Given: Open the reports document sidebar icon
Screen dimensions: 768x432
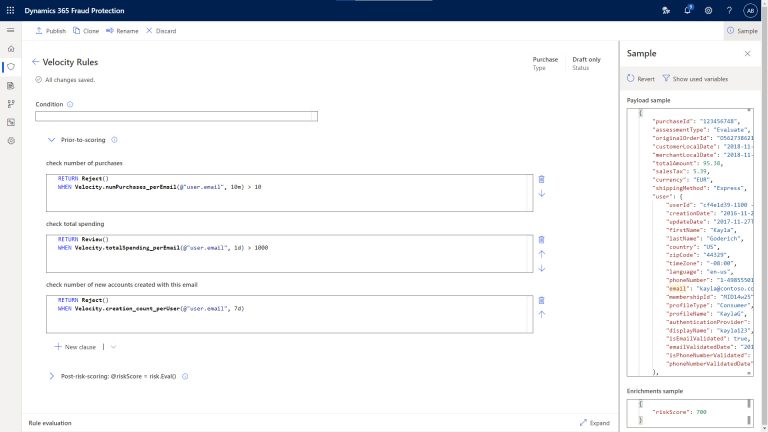Looking at the screenshot, I should (11, 86).
